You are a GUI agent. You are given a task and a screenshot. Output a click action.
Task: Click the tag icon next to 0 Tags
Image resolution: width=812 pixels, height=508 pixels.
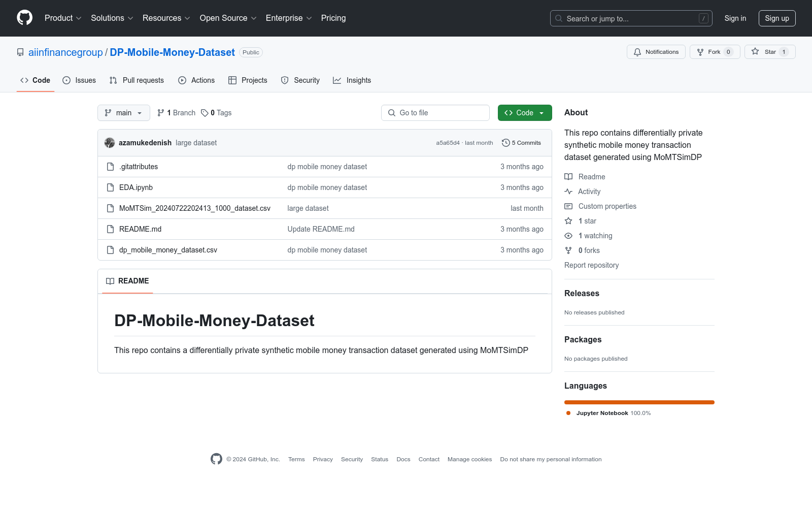(205, 113)
